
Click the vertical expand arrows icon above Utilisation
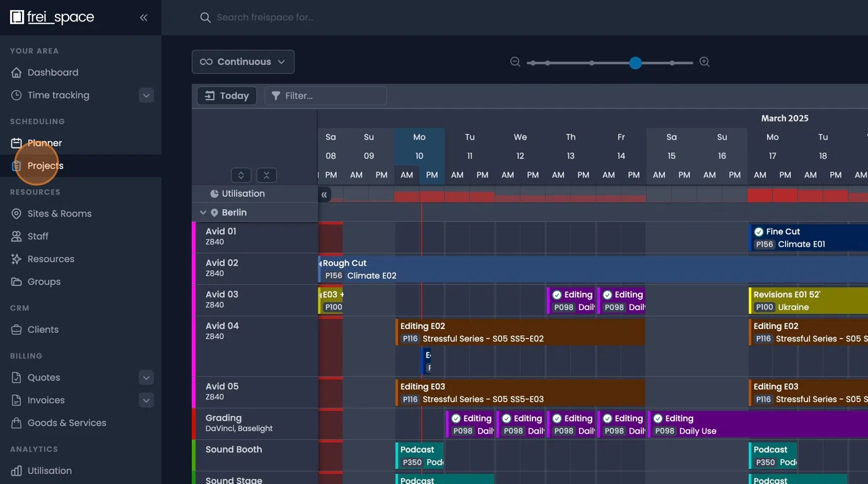coord(240,175)
